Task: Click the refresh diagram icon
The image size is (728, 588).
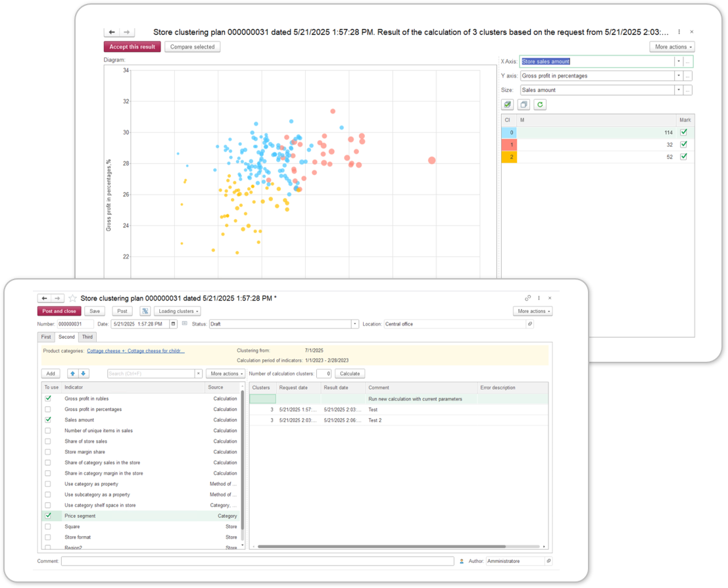Action: (539, 105)
